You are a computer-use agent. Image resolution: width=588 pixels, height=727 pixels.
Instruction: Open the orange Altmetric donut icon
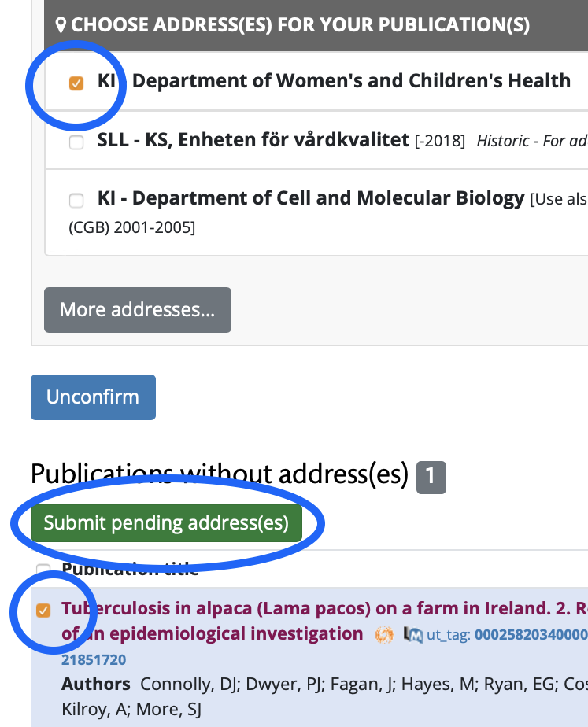384,635
